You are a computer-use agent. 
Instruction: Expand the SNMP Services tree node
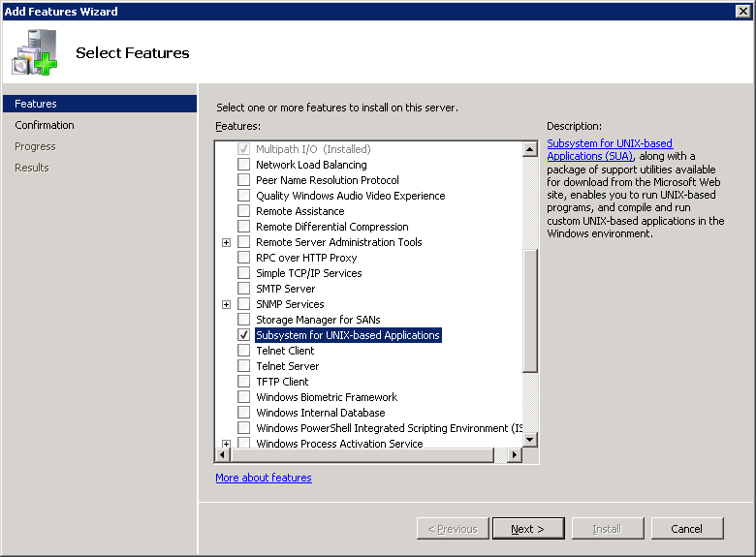tap(226, 304)
